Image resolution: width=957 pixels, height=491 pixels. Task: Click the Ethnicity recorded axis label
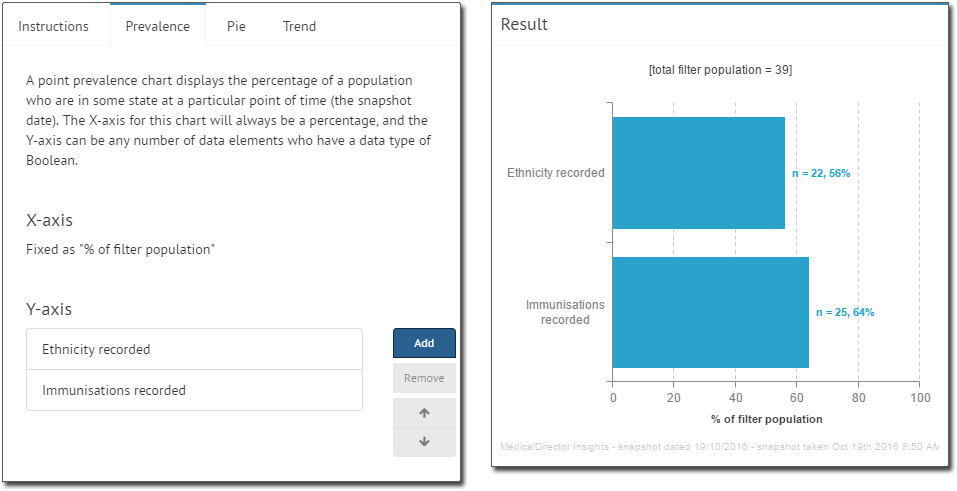[x=556, y=173]
